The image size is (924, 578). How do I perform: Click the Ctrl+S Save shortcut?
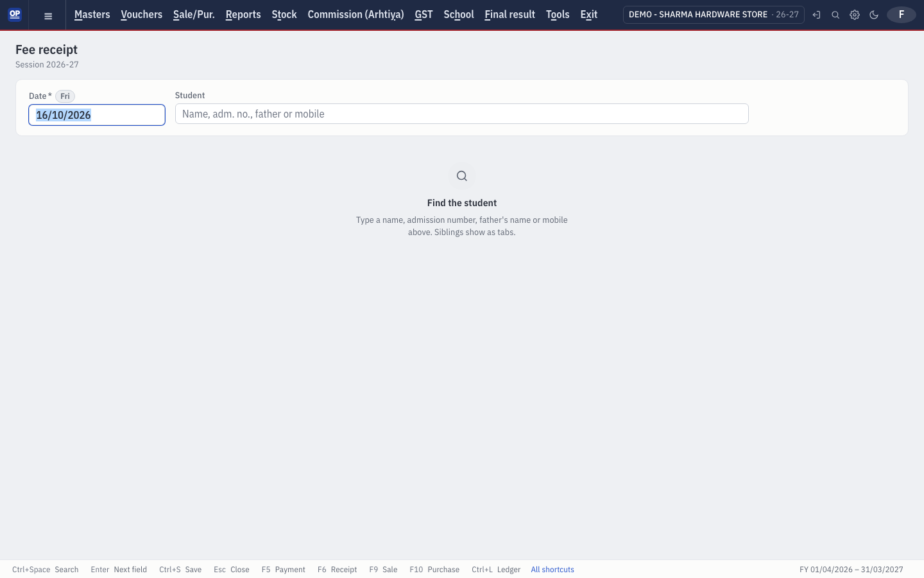[x=180, y=570]
